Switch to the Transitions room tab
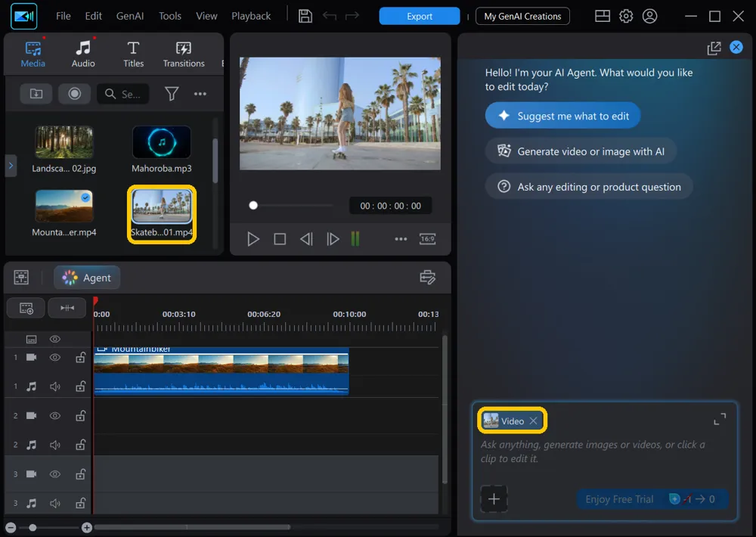Viewport: 756px width, 537px height. pos(184,54)
